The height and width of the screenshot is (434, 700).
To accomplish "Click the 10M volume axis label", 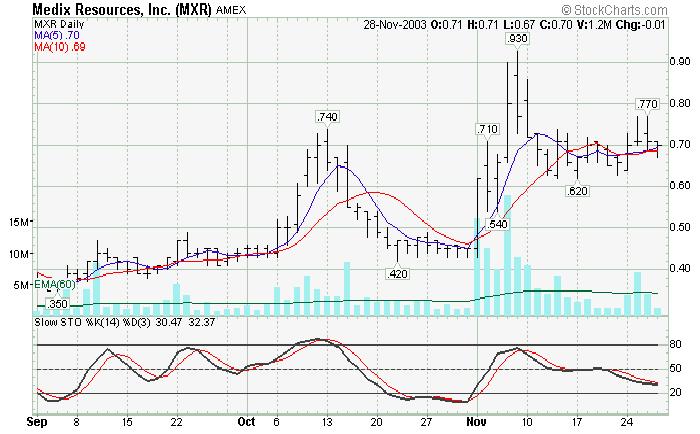I will [x=19, y=254].
